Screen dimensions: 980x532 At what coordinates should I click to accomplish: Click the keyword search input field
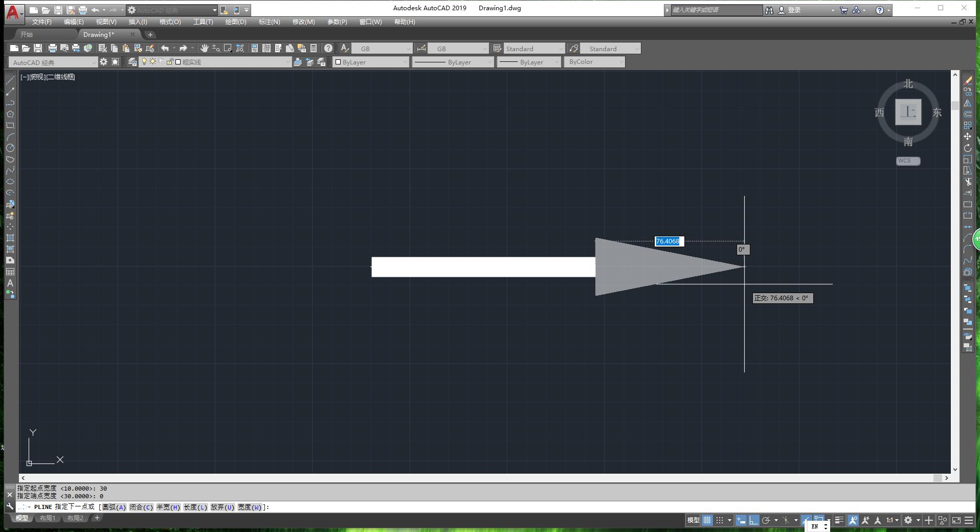tap(716, 10)
